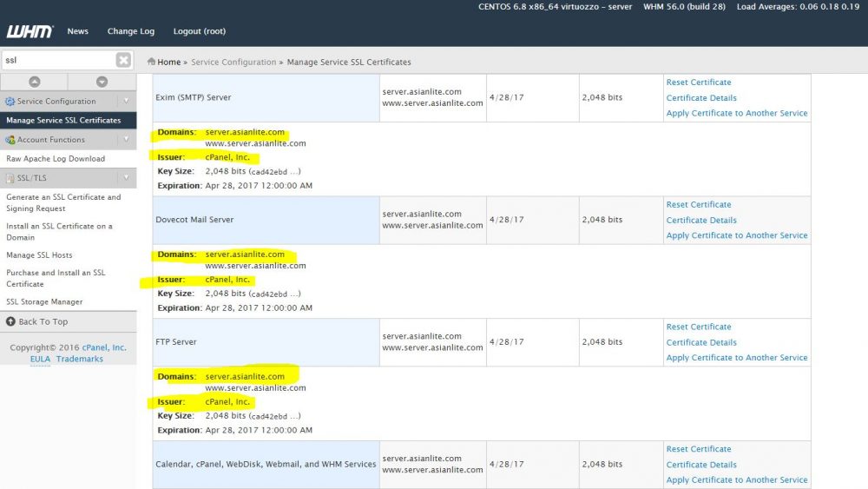Open SSL Storage Manager
Screen dimensions: 868x489
point(44,301)
